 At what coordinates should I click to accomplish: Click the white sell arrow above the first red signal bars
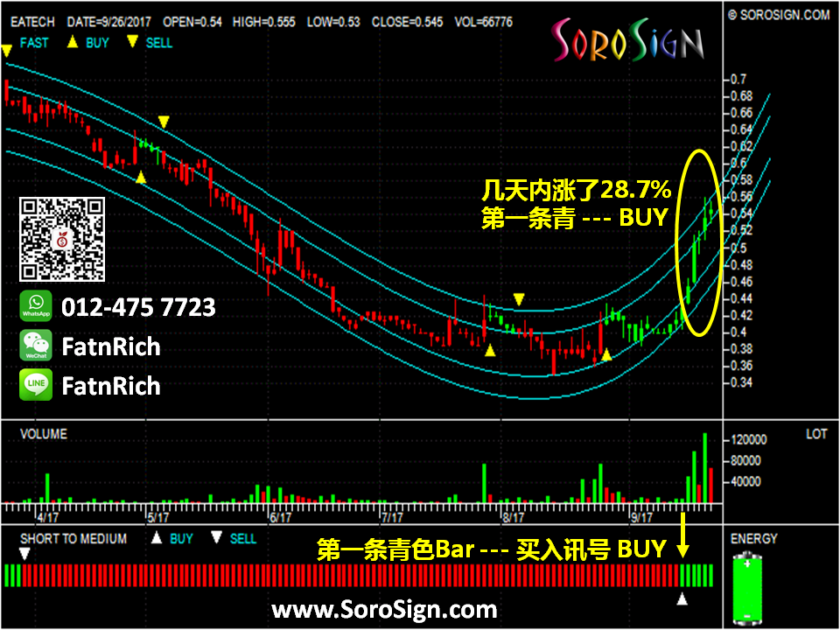pyautogui.click(x=24, y=554)
